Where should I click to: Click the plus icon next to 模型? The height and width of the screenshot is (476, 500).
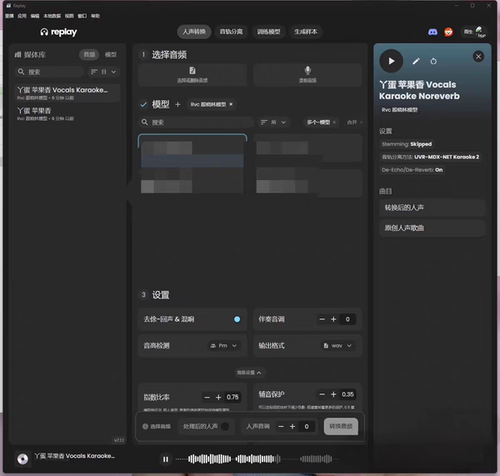[x=178, y=104]
